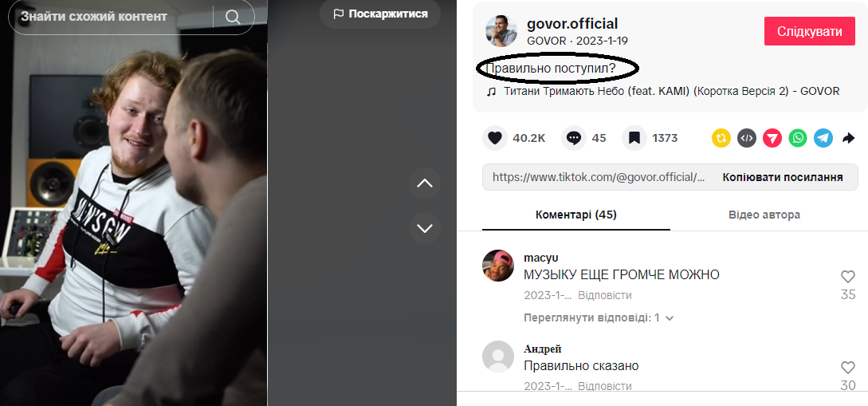Go to previous video up chevron
The image size is (868, 406).
(425, 183)
